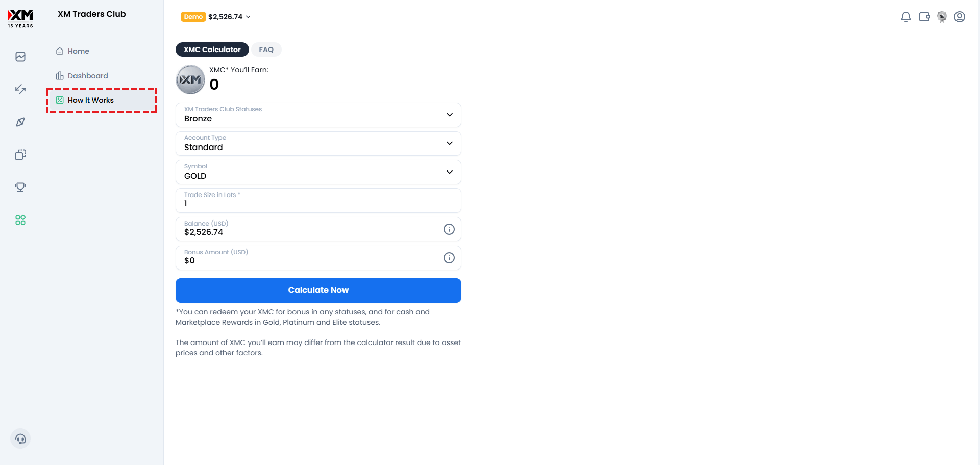Open the chart icon in left rail
This screenshot has height=465, width=980.
tap(20, 57)
